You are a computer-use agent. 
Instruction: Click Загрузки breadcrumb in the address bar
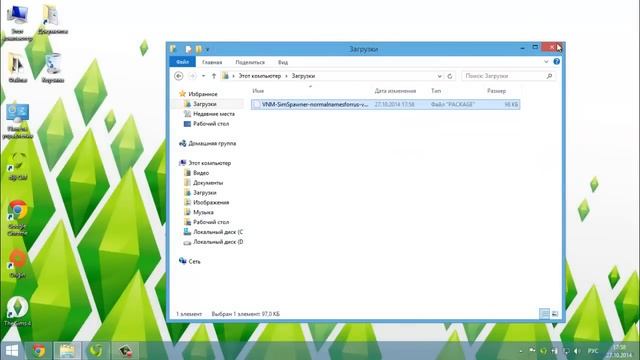[x=303, y=76]
